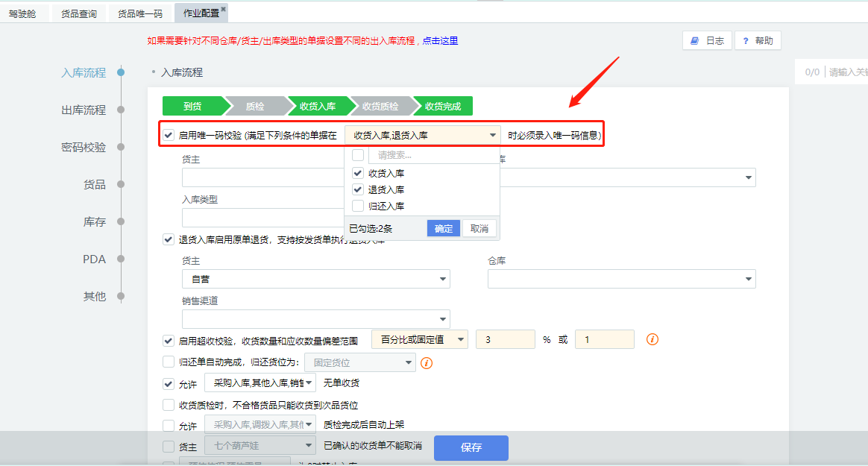Open the empty 仓库 dropdown beside 自营
Screen dimensions: 868x466
point(621,279)
